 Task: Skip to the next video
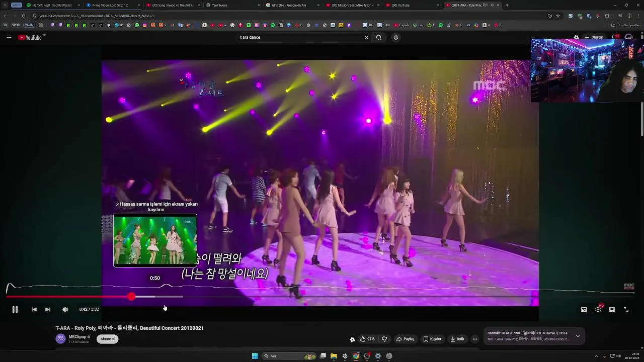pyautogui.click(x=48, y=310)
